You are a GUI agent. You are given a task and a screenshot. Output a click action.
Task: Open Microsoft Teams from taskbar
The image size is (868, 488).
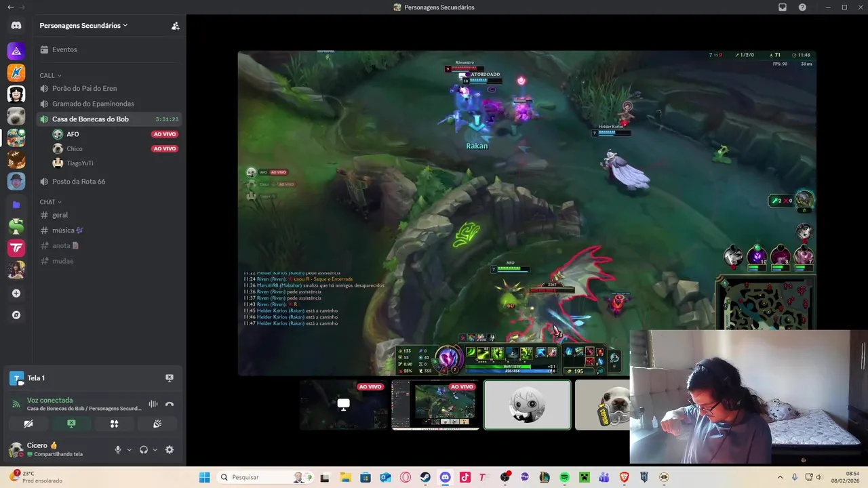pyautogui.click(x=604, y=477)
